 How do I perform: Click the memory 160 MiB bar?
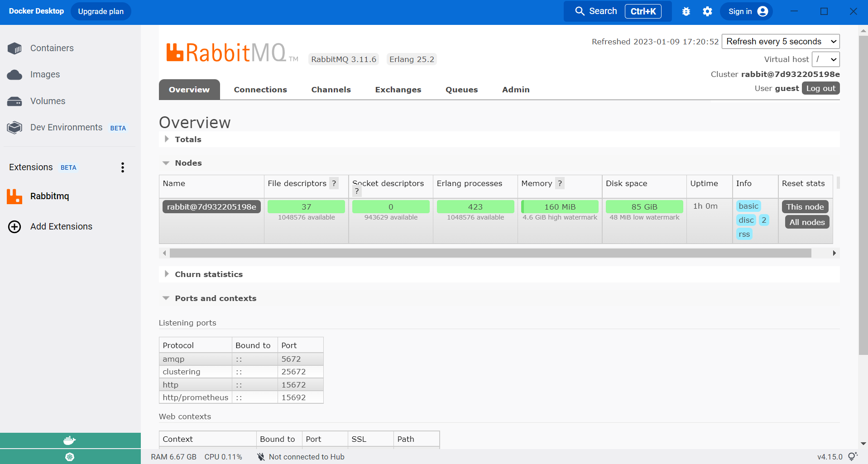click(560, 207)
